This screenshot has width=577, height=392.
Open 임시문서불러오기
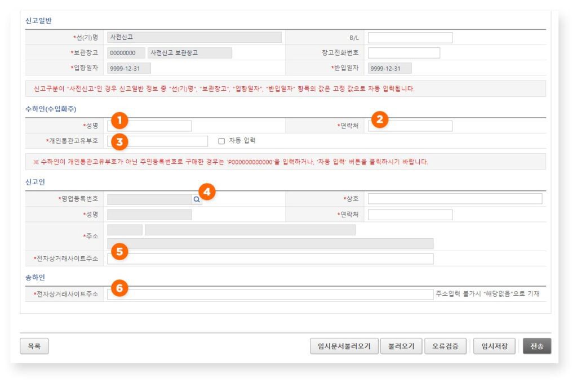point(344,346)
